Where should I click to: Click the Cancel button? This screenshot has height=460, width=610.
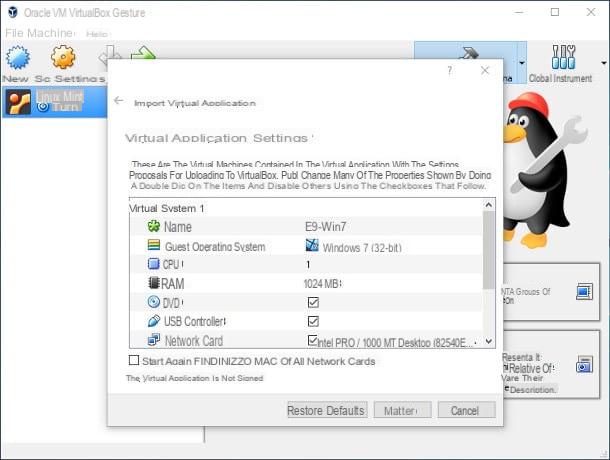point(466,410)
